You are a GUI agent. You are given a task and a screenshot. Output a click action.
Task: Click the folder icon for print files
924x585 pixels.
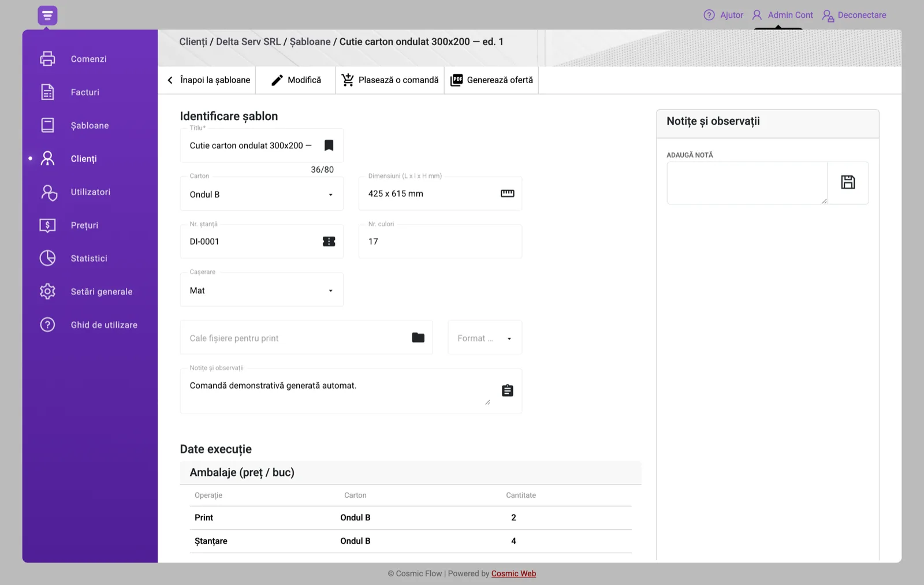(418, 338)
